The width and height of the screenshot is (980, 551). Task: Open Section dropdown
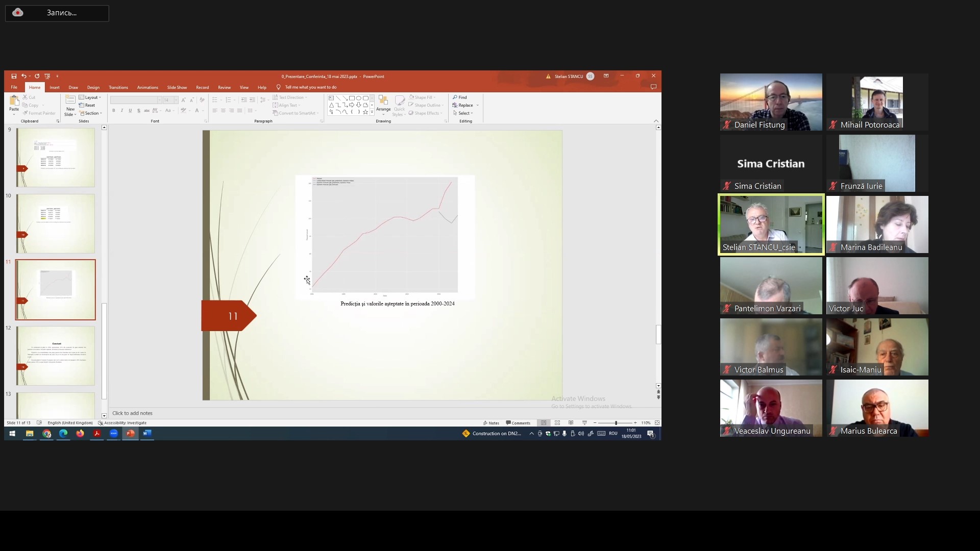(x=91, y=113)
